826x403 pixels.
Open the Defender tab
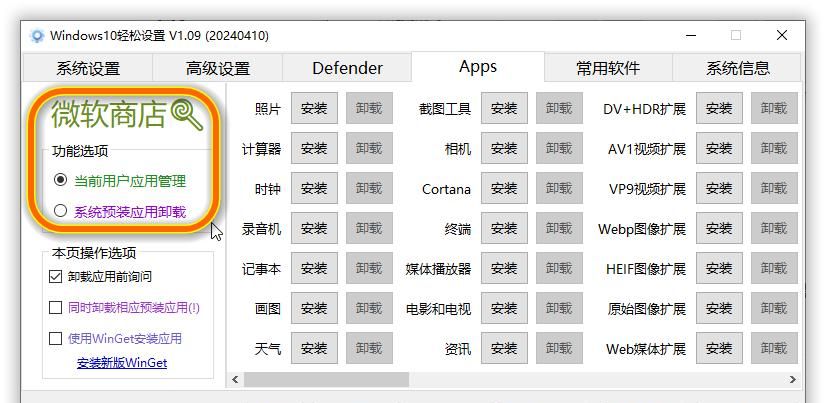(x=347, y=68)
